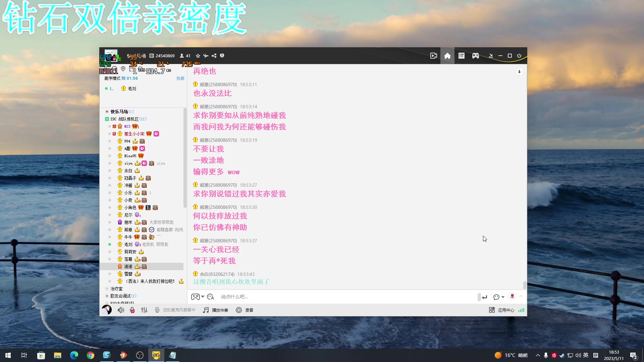Image resolution: width=644 pixels, height=362 pixels.
Task: Click the flower gift icon
Action: [512, 296]
